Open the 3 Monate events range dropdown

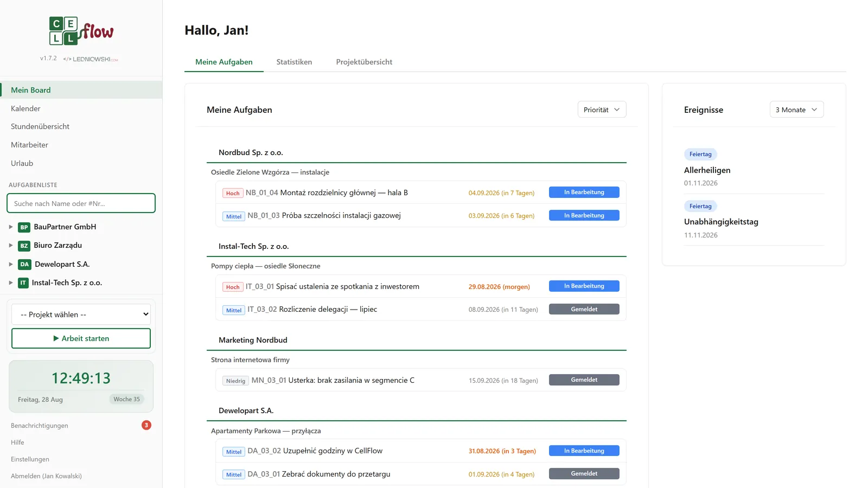[796, 110]
